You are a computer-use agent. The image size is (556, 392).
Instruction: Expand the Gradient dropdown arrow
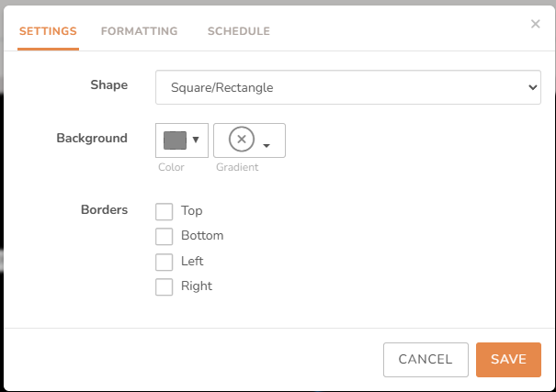point(267,145)
